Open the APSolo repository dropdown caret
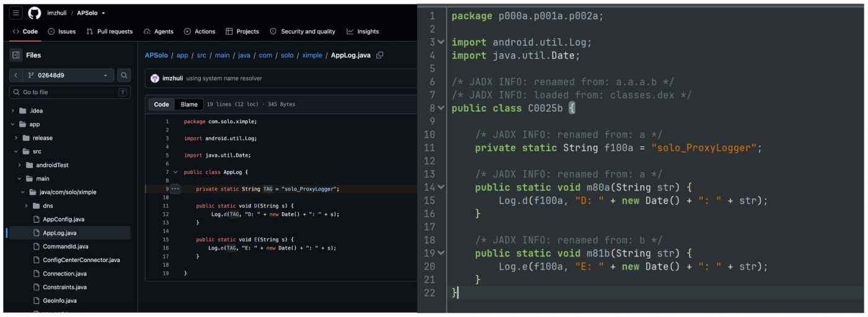This screenshot has height=317, width=868. point(104,14)
